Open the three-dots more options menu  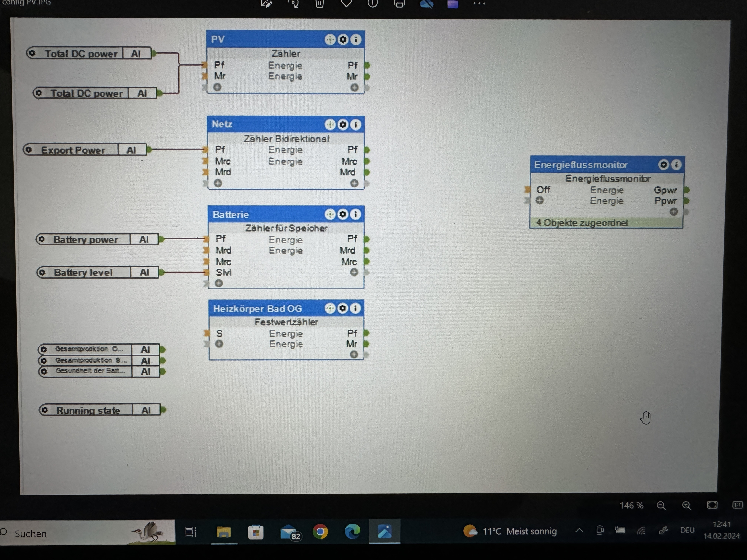(479, 4)
